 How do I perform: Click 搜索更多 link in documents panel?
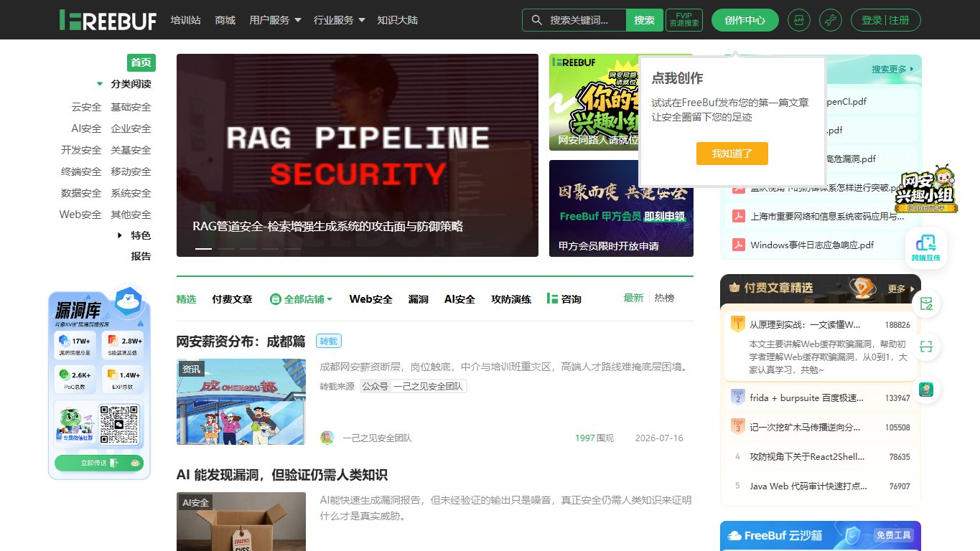coord(893,70)
